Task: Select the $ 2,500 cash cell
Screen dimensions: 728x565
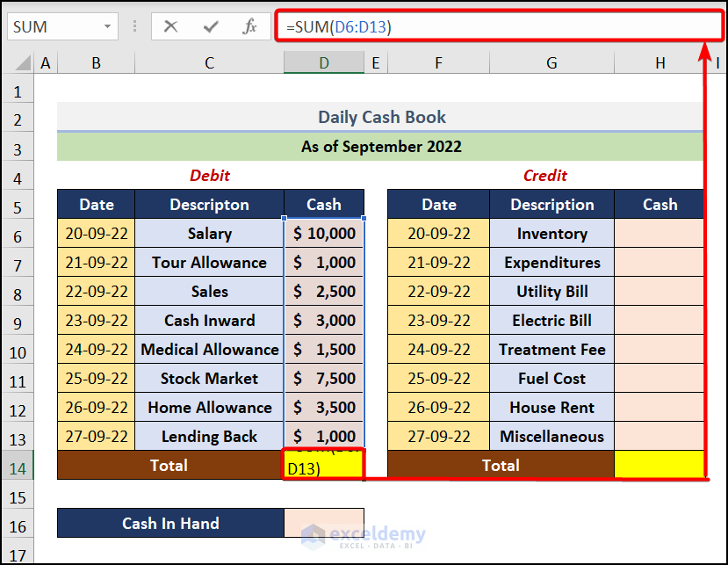Action: click(324, 292)
